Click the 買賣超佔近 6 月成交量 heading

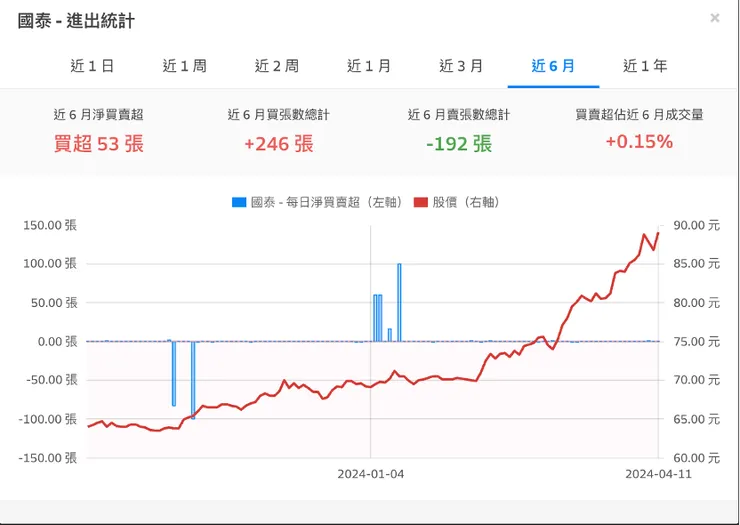tap(639, 115)
